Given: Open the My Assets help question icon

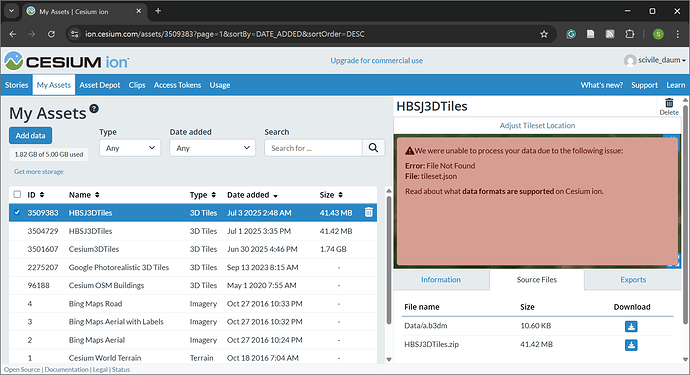Looking at the screenshot, I should click(x=94, y=108).
